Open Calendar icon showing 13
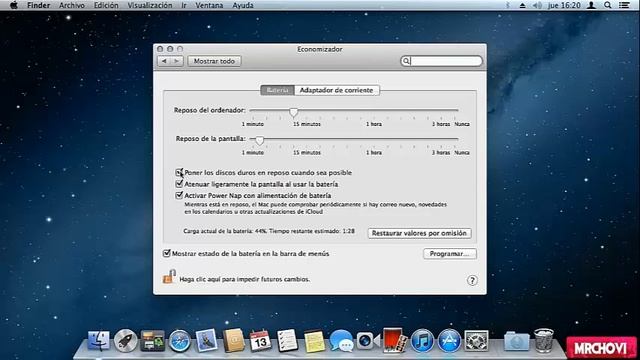The width and height of the screenshot is (640, 360). tap(260, 340)
